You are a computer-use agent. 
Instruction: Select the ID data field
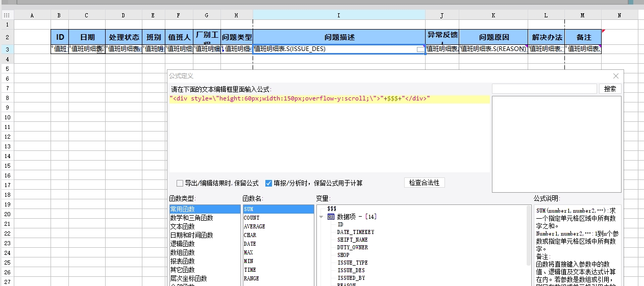point(340,224)
